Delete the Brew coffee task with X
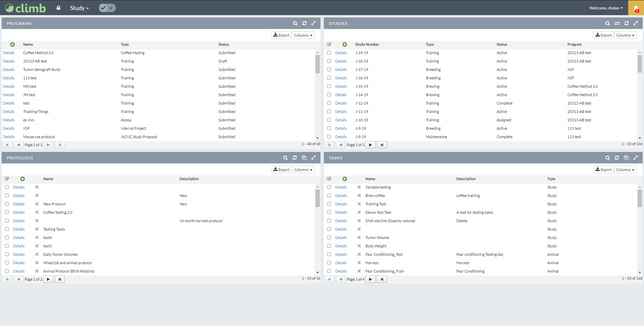The width and height of the screenshot is (644, 326). click(x=359, y=196)
